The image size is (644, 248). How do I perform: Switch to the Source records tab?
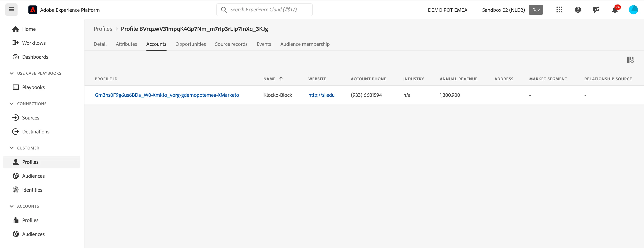click(x=231, y=44)
